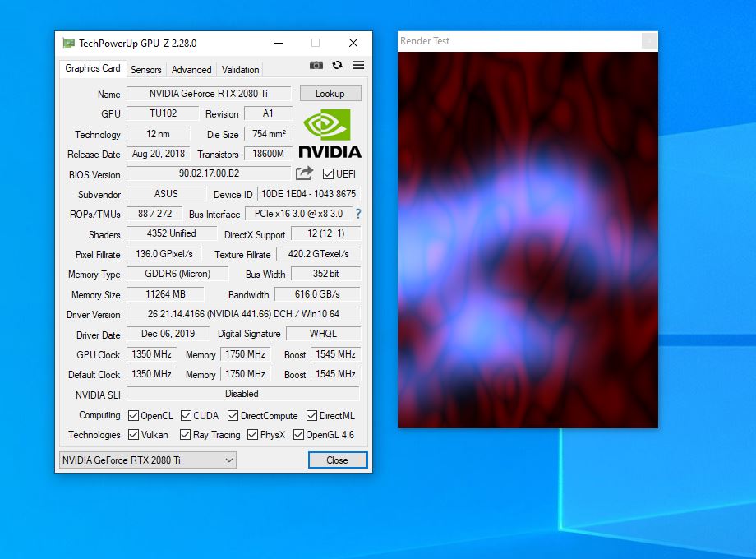The image size is (756, 559).
Task: Click the Subvendor ASUS field
Action: [166, 194]
